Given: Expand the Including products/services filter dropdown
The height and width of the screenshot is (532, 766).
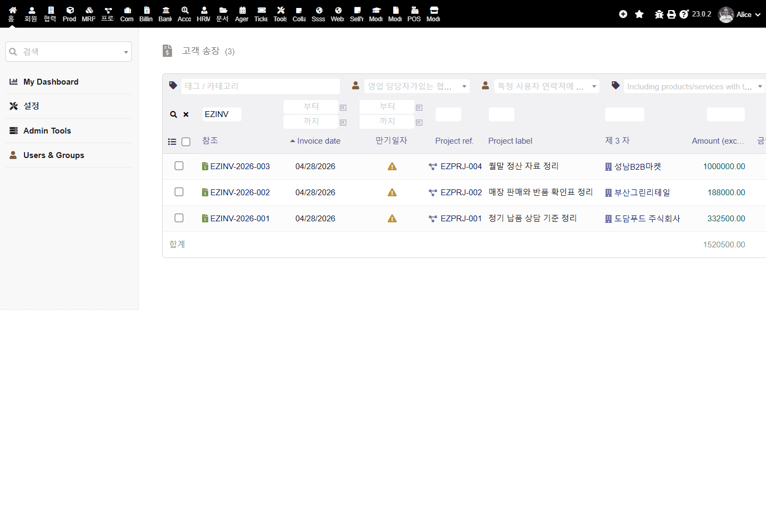Looking at the screenshot, I should [760, 86].
